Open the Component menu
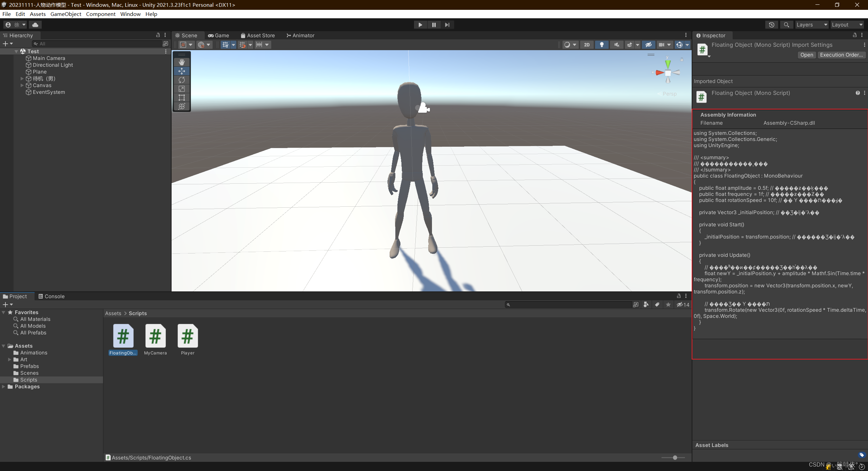The height and width of the screenshot is (471, 868). 101,14
